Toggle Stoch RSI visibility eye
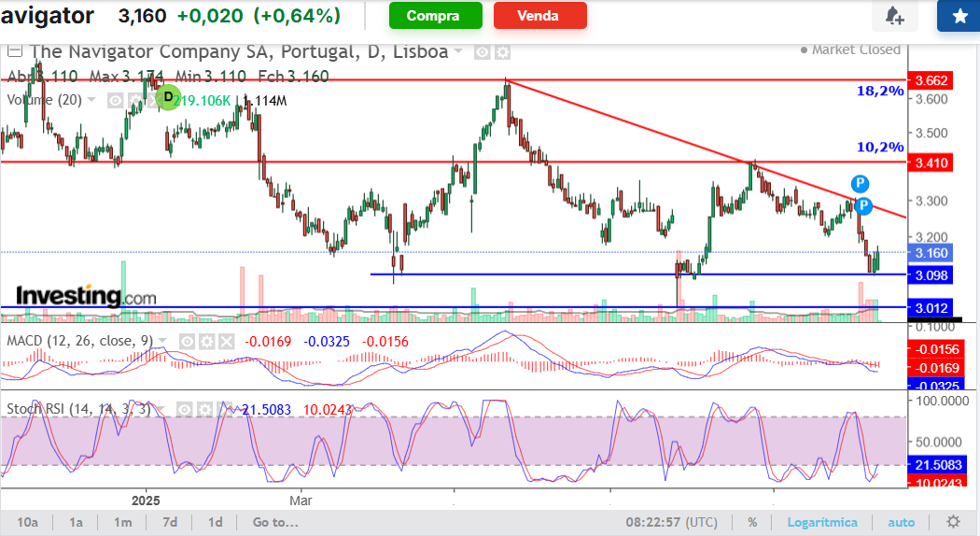Viewport: 980px width, 536px height. coord(185,410)
